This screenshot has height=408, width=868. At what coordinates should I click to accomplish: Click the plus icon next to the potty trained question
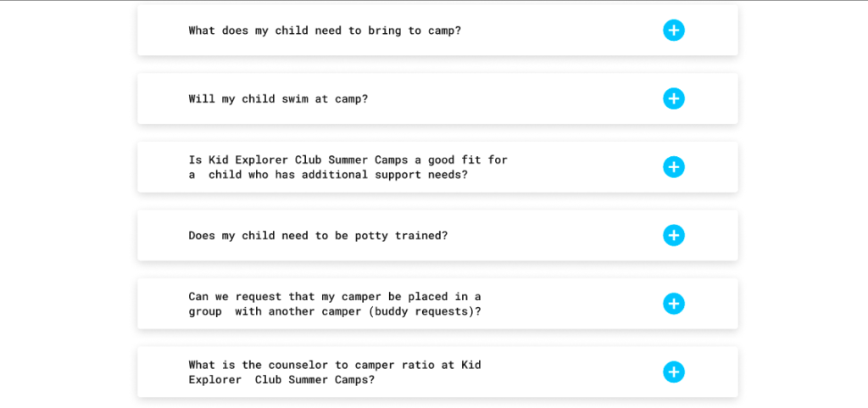tap(673, 235)
